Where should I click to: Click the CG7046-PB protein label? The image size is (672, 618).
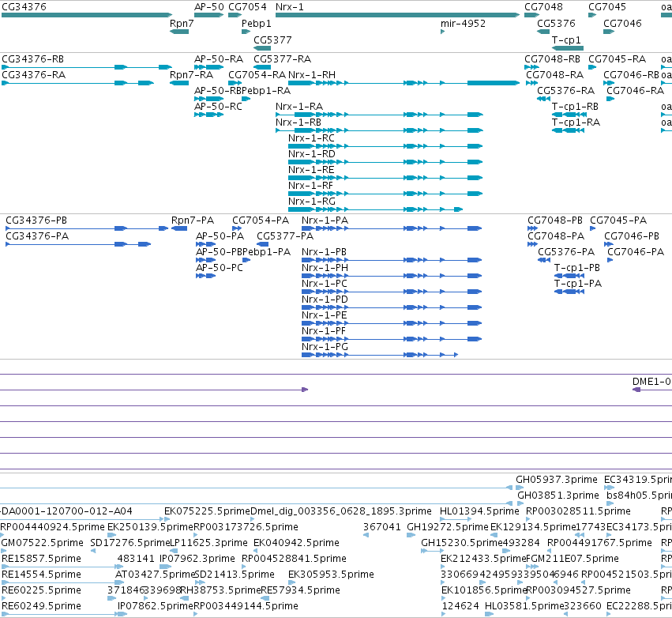tap(632, 236)
